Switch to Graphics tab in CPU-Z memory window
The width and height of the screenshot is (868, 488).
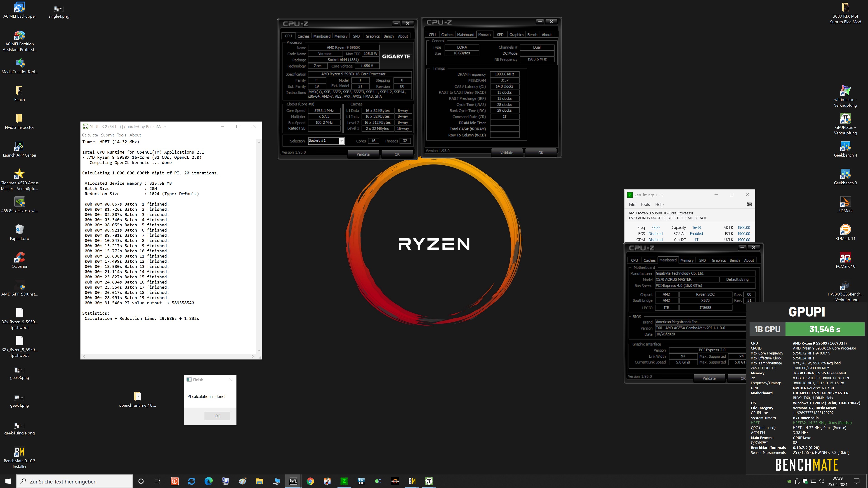[516, 35]
